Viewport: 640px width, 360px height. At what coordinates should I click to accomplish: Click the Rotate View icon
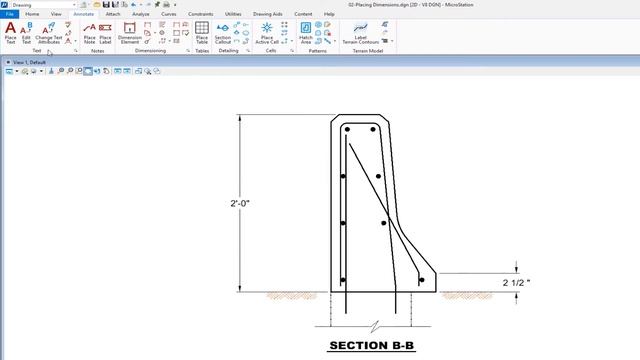click(97, 71)
